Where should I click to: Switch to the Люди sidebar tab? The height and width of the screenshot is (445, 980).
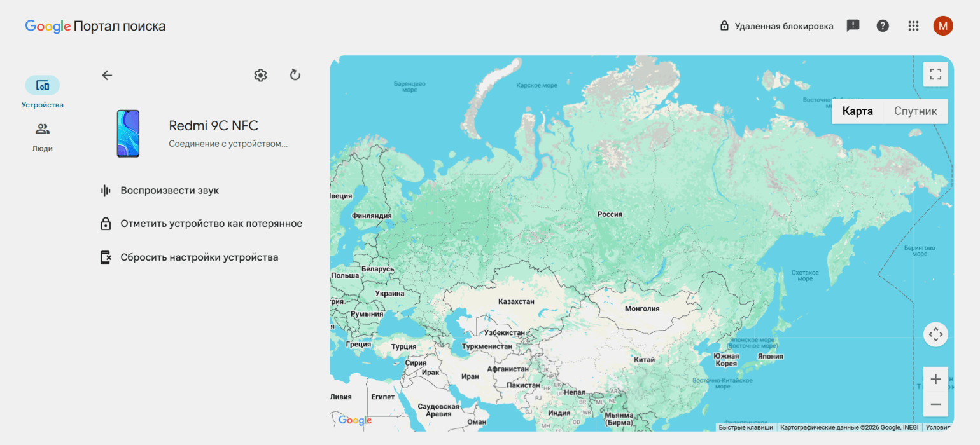[x=43, y=136]
